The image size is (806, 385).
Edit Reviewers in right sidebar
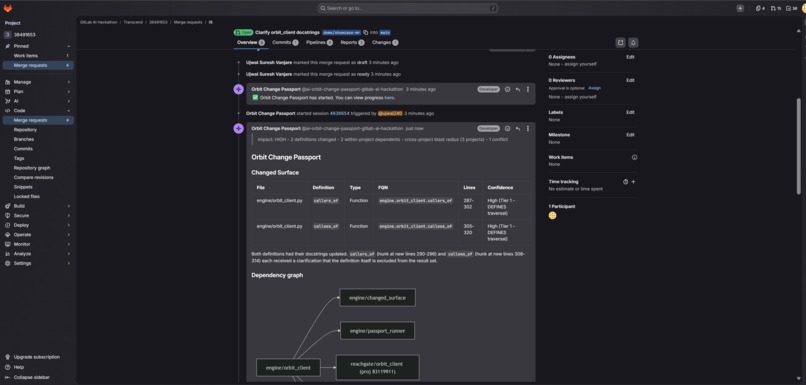[630, 80]
